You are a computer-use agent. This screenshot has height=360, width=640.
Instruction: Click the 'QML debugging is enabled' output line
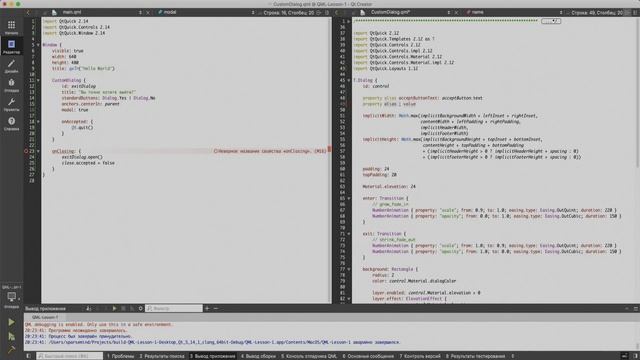coord(99,324)
